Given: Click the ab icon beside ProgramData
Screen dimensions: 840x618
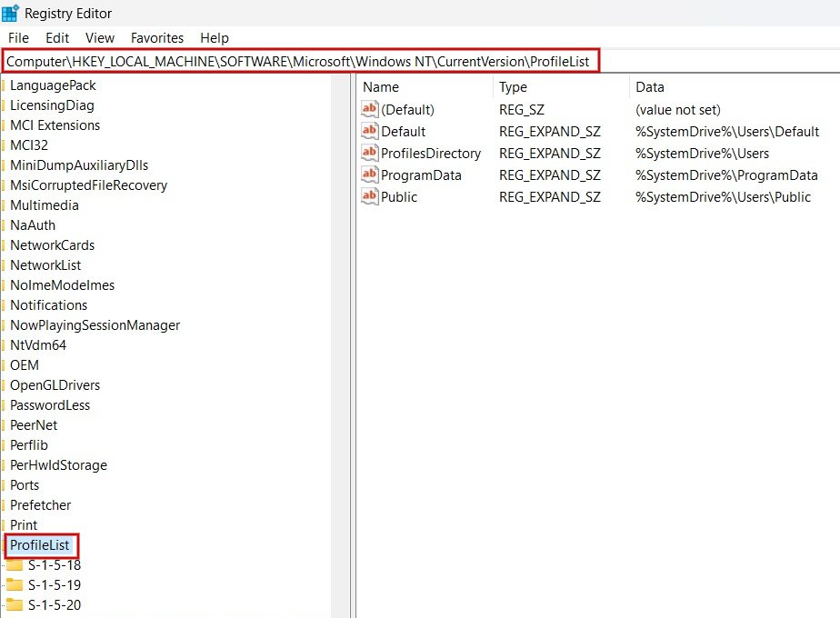Looking at the screenshot, I should click(369, 174).
